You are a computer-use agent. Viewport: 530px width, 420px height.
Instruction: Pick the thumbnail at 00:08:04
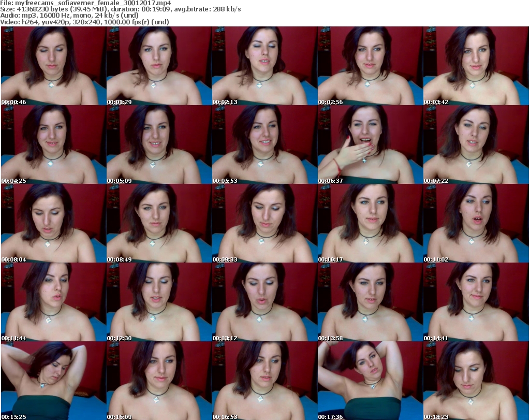(53, 224)
